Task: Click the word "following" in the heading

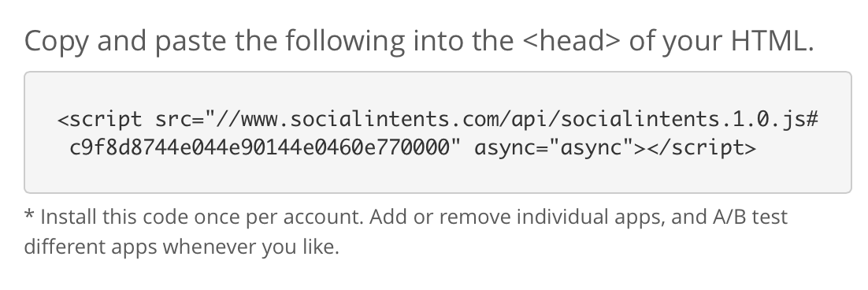Action: [346, 42]
